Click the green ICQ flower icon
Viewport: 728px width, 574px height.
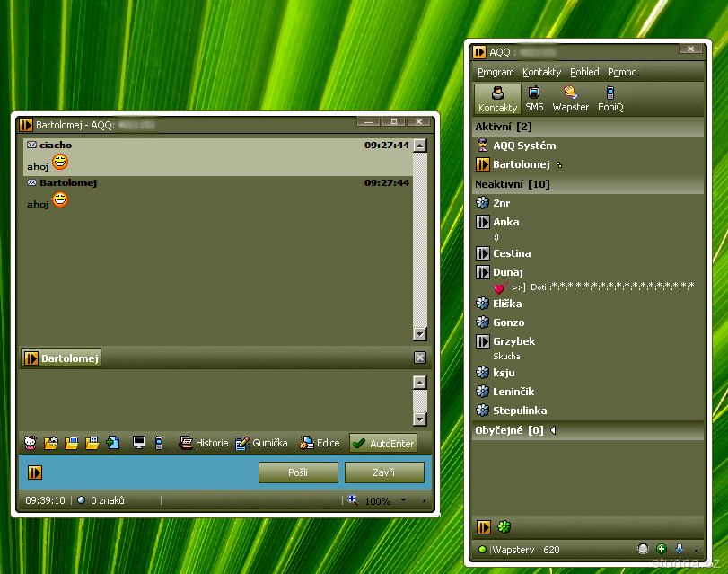504,527
